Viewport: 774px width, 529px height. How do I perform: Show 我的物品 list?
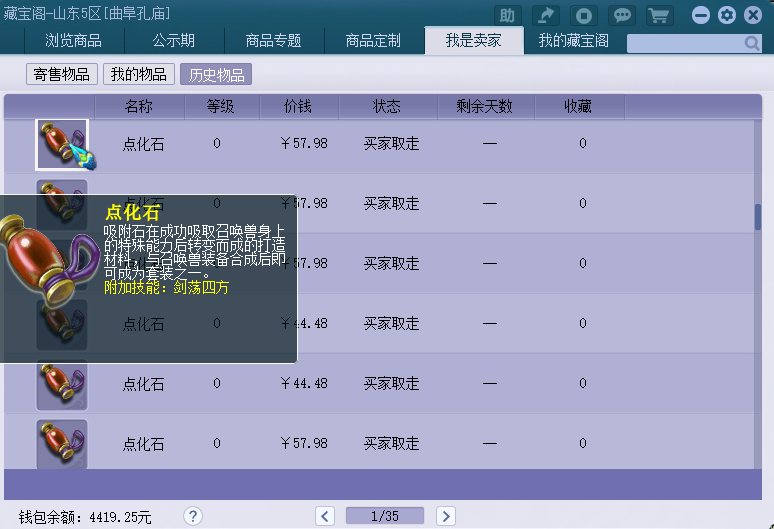click(x=138, y=75)
